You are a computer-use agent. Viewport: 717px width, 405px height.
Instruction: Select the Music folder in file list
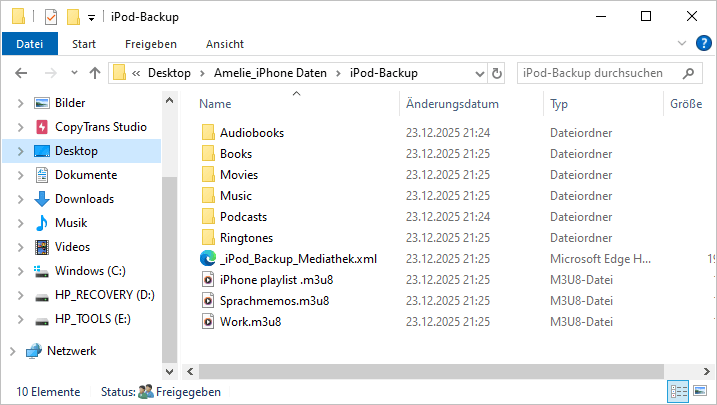(236, 196)
